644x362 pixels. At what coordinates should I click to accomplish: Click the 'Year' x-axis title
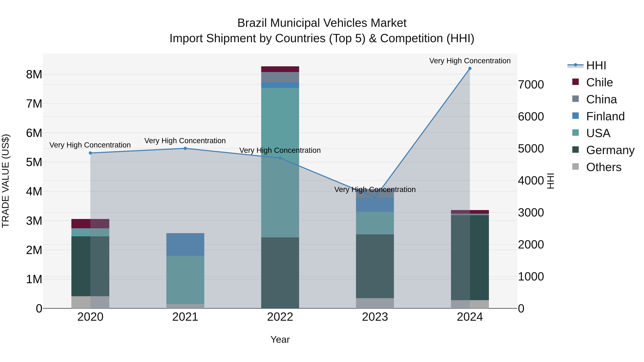(x=280, y=339)
